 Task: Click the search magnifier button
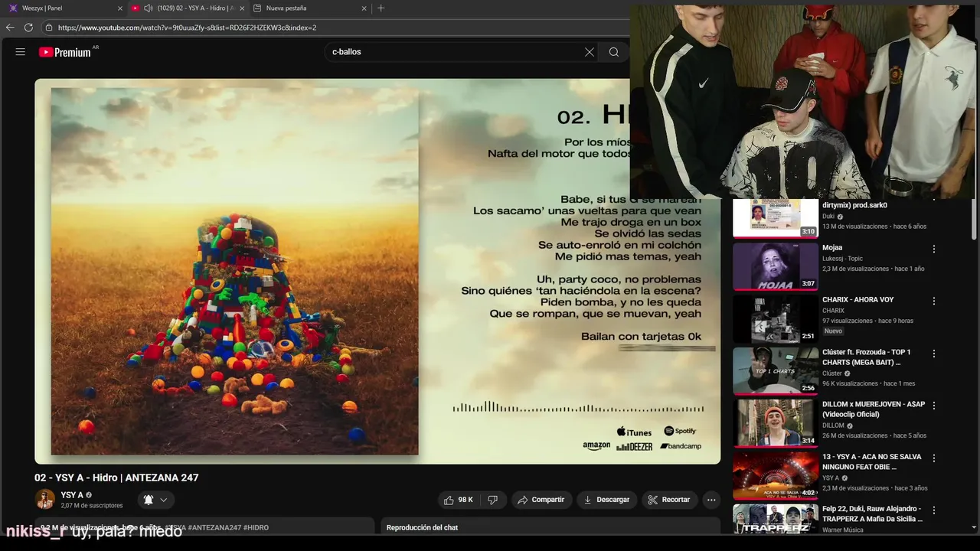tap(614, 52)
